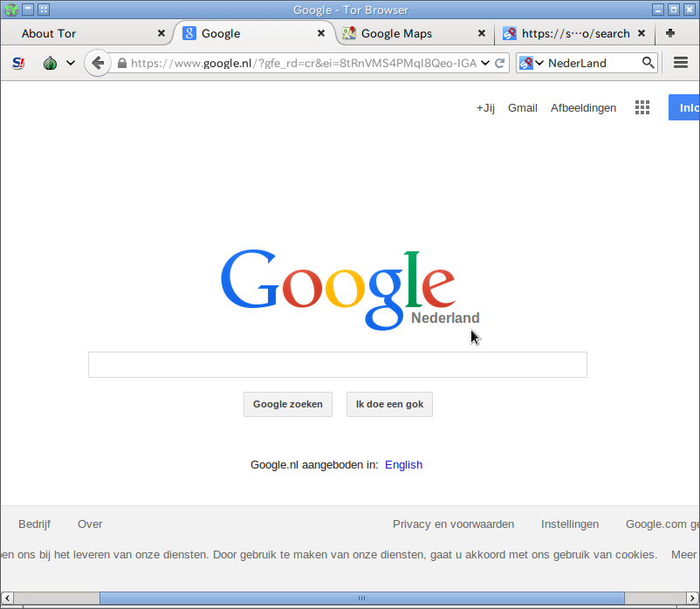Open the hamburger menu button
The image size is (700, 609).
(x=680, y=63)
